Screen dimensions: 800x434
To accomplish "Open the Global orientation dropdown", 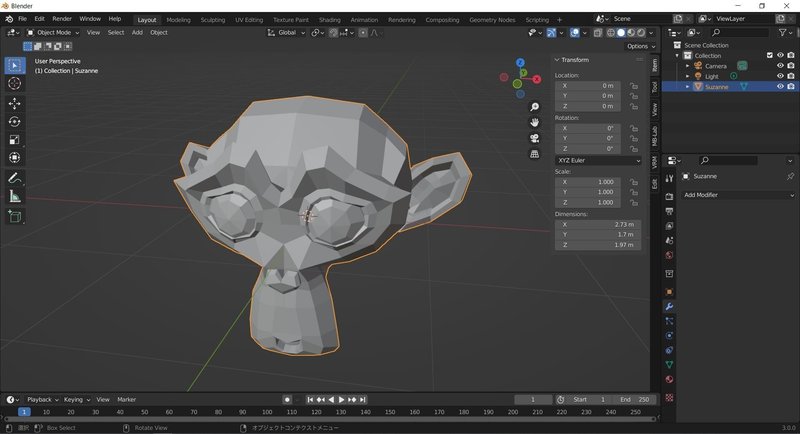I will tap(286, 33).
